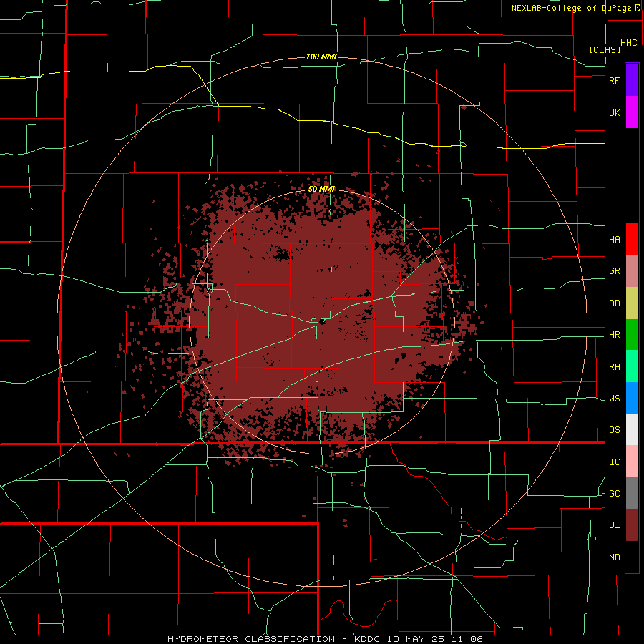644x644 pixels.
Task: Click the radar site at the rings' center
Action: pyautogui.click(x=321, y=321)
